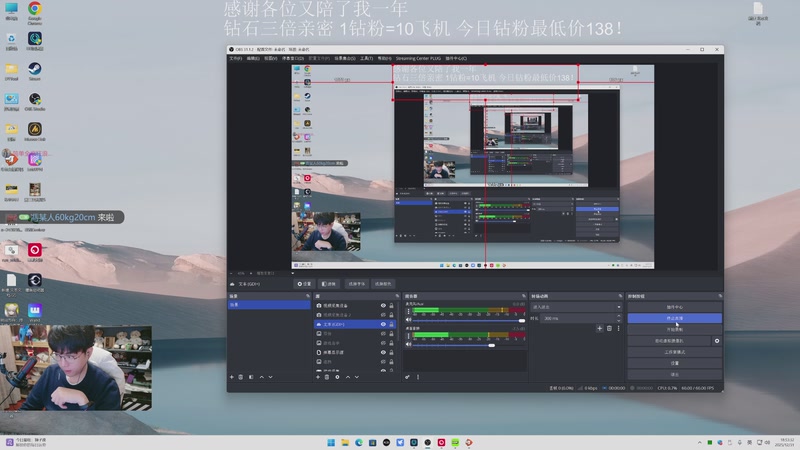Open Google Chrome desktop icon

point(35,13)
